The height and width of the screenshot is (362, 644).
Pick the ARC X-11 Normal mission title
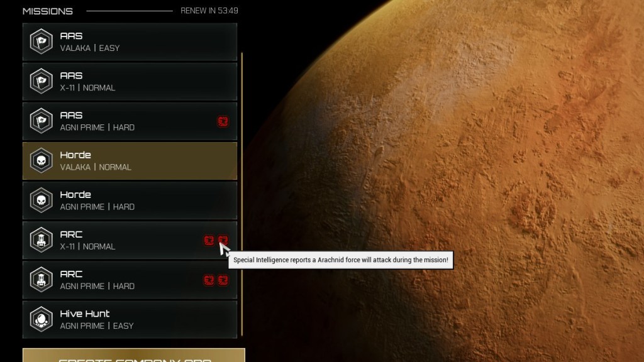[x=71, y=234]
